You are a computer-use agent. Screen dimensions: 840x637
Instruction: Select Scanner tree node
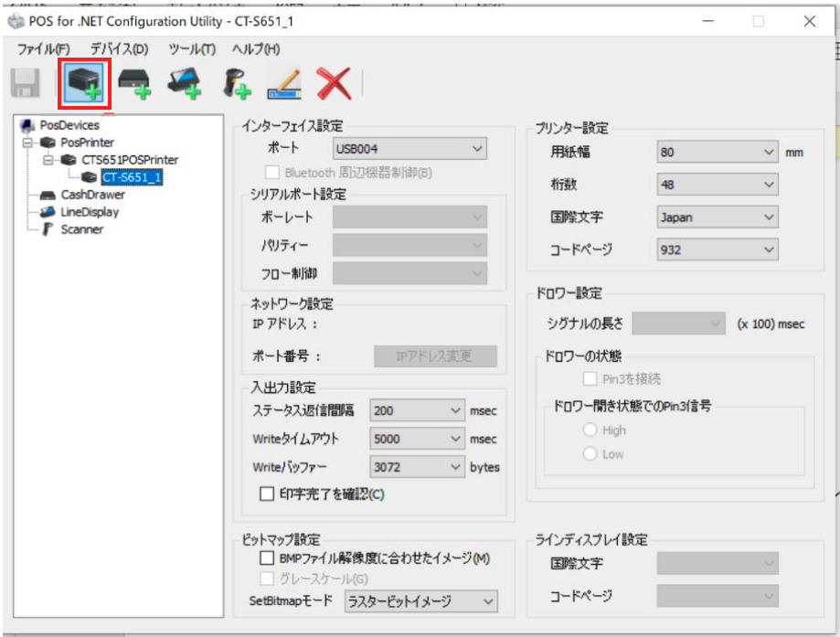coord(81,229)
